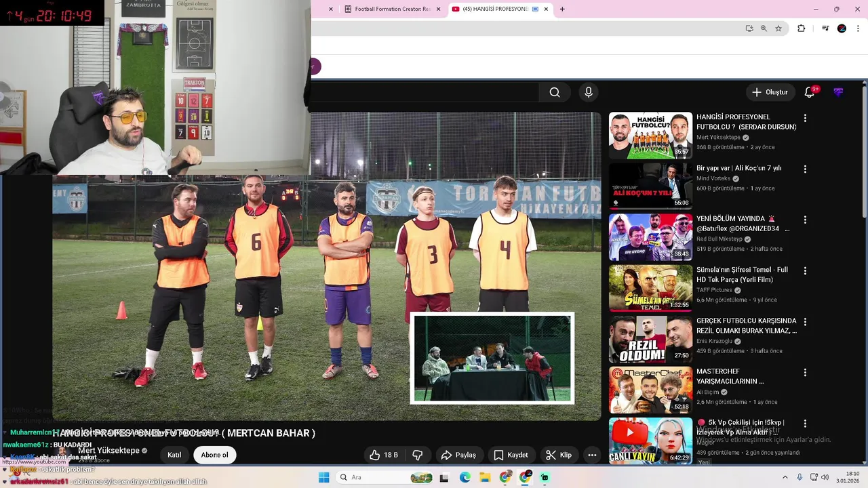The image size is (868, 488).
Task: Open Ali Koç'un 7 yılı video thumbnail
Action: (650, 186)
